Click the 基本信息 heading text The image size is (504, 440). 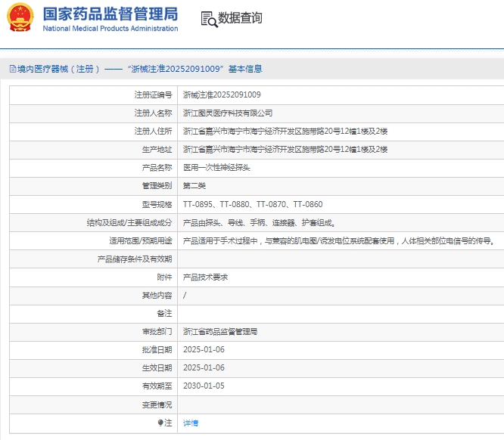click(x=245, y=69)
